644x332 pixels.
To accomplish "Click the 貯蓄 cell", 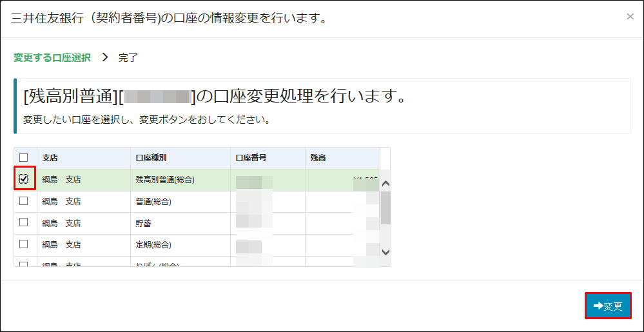I will tap(181, 223).
